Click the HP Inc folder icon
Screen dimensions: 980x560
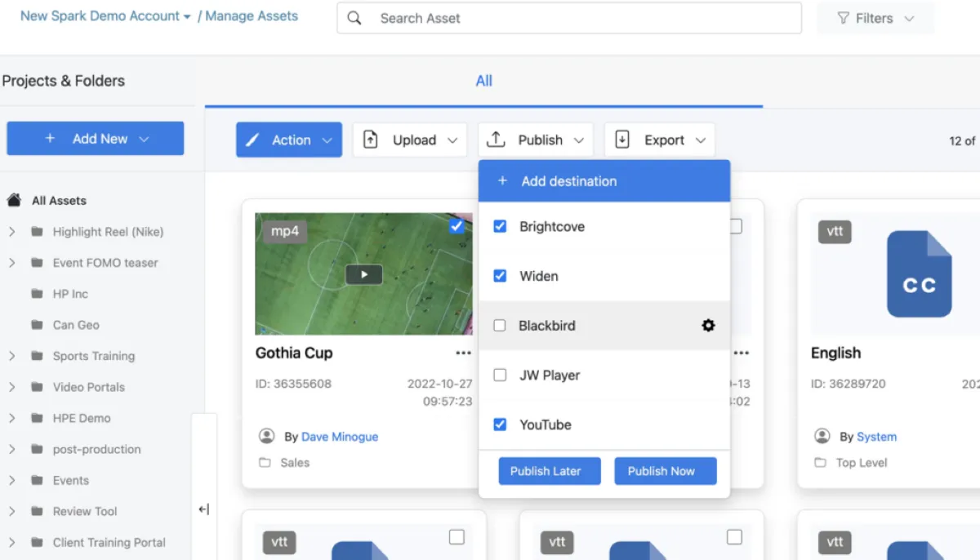pyautogui.click(x=37, y=294)
